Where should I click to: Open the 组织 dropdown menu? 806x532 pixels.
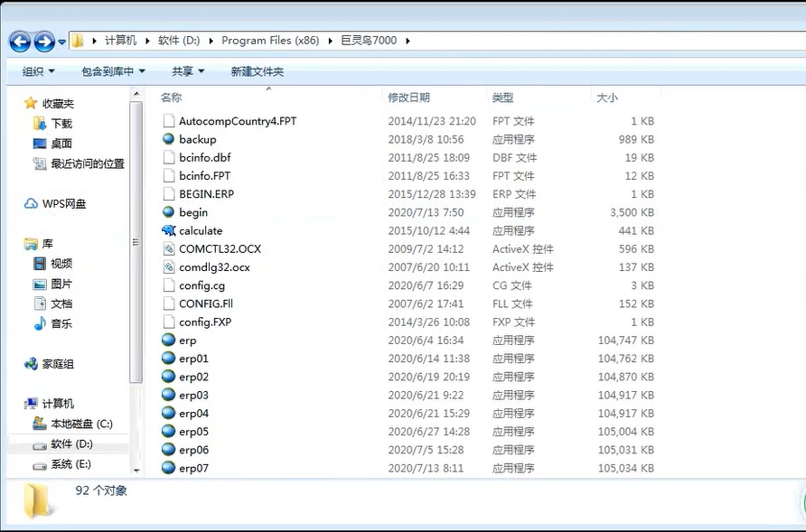(38, 71)
